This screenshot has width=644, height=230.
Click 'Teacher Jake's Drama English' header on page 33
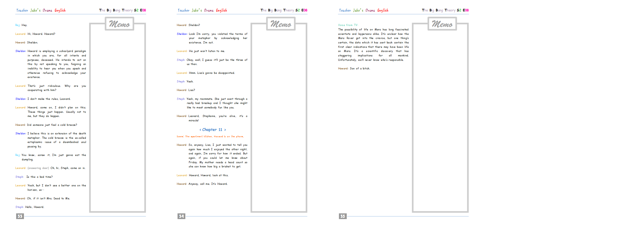41,10
